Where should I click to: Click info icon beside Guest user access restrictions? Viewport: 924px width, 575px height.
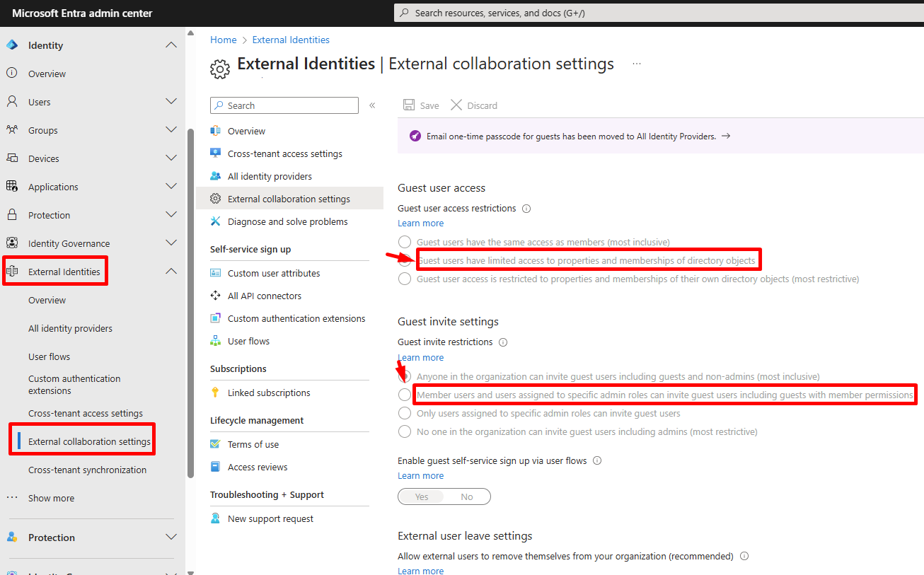click(x=526, y=209)
